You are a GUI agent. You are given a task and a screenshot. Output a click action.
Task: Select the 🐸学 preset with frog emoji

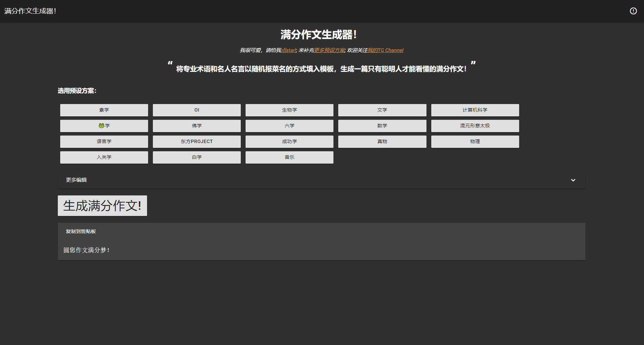pos(104,126)
